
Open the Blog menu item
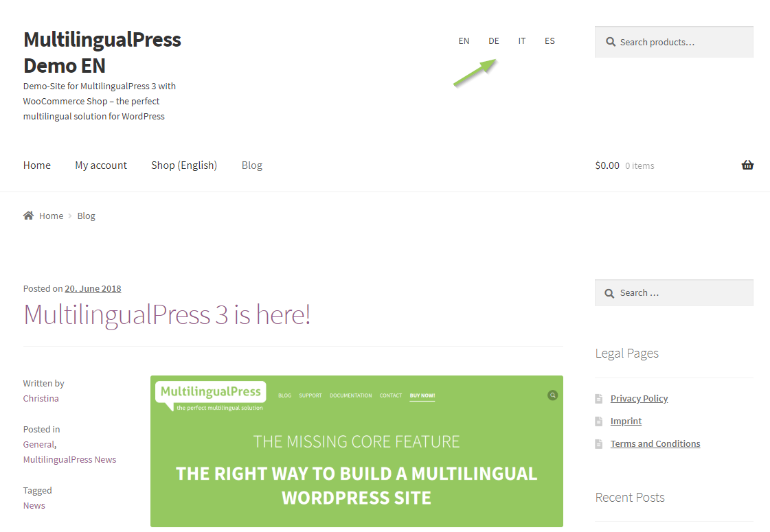[252, 165]
